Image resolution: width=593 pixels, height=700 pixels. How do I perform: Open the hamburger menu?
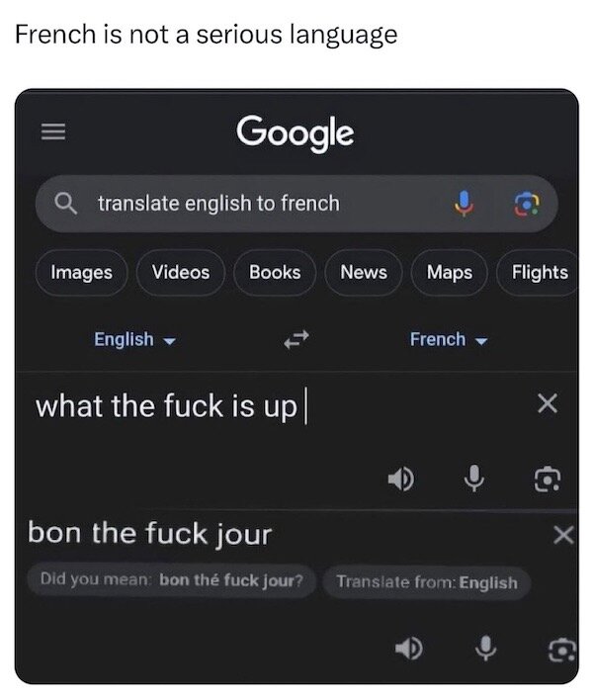point(53,131)
